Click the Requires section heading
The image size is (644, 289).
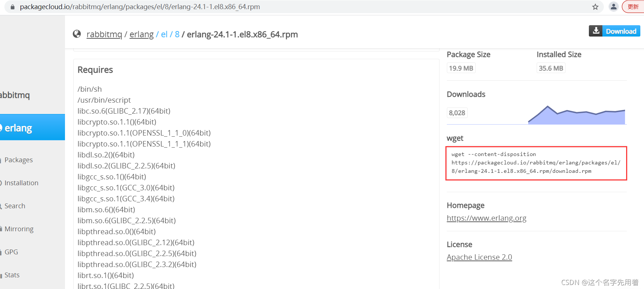pyautogui.click(x=95, y=70)
